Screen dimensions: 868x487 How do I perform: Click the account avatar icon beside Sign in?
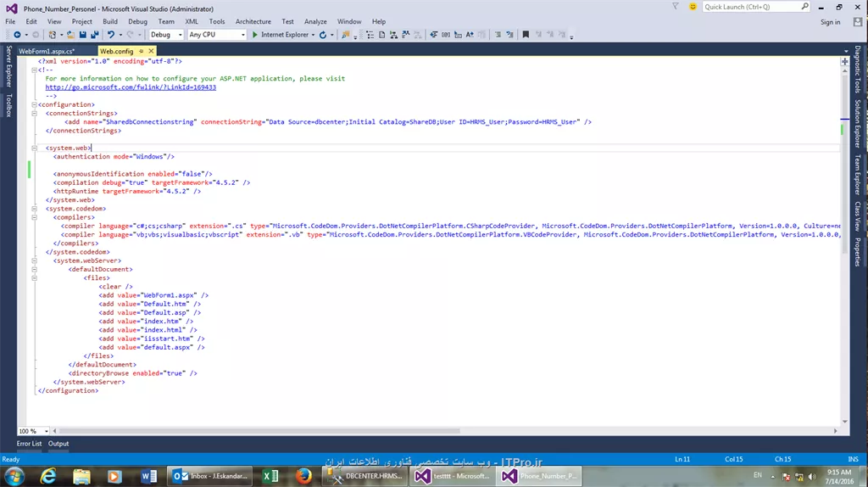[858, 22]
